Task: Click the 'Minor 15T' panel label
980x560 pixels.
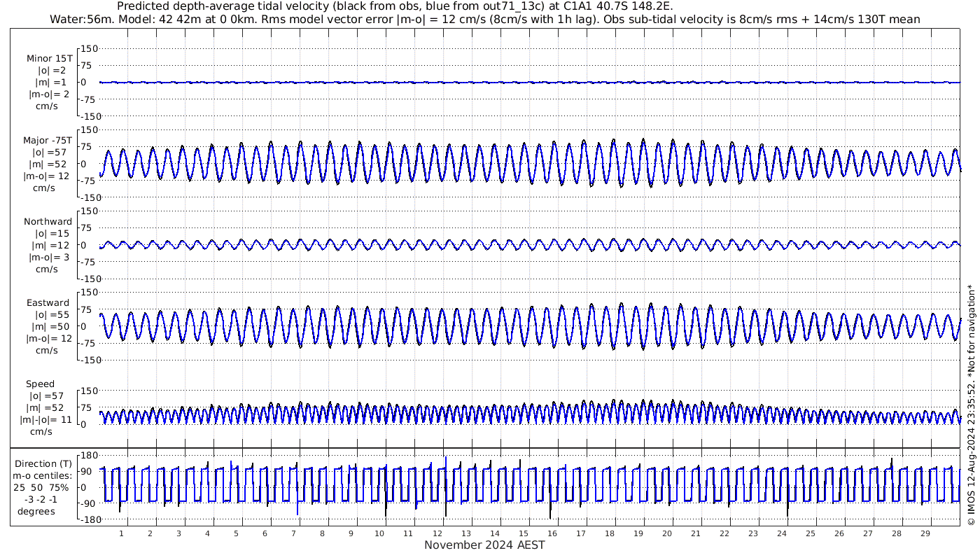Action: tap(49, 59)
